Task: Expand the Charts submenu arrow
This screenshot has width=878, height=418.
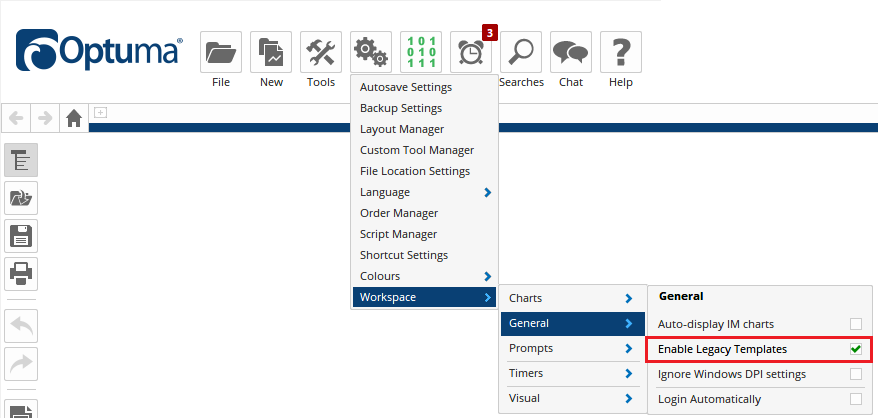Action: [x=628, y=299]
